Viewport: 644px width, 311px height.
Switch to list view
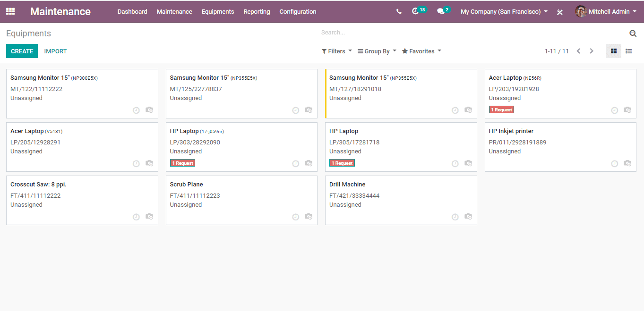(629, 51)
